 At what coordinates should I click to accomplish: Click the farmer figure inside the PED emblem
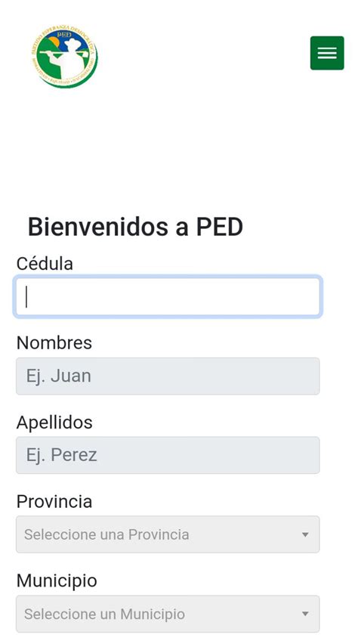[x=69, y=57]
